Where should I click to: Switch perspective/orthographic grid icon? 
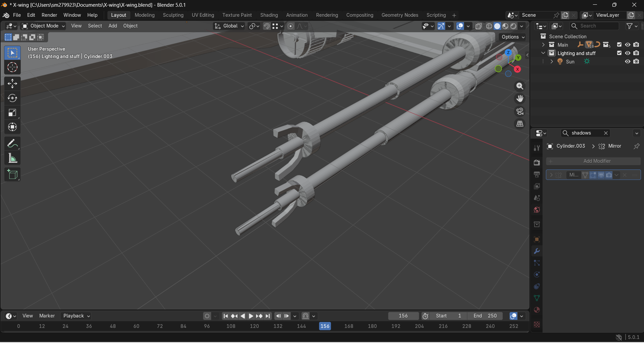point(520,124)
